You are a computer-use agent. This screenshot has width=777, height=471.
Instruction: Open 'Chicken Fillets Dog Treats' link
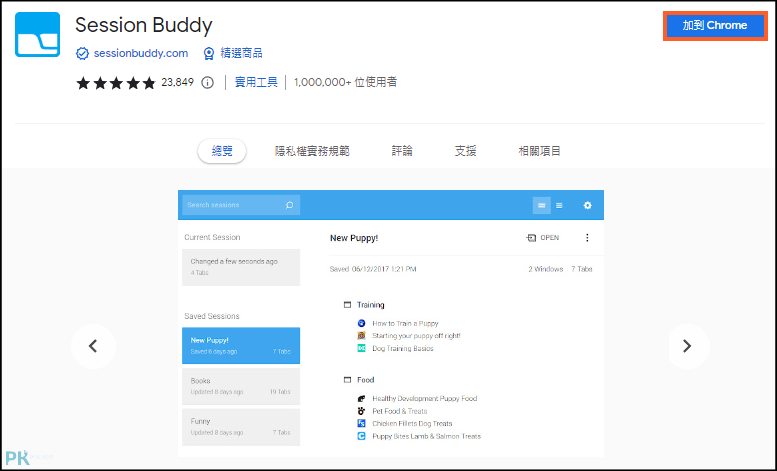[x=412, y=423]
